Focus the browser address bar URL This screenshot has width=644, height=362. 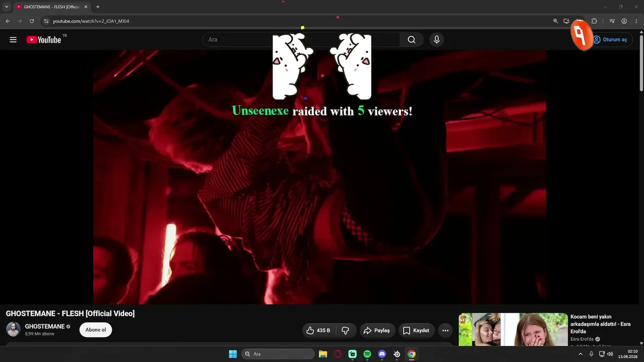coord(91,21)
